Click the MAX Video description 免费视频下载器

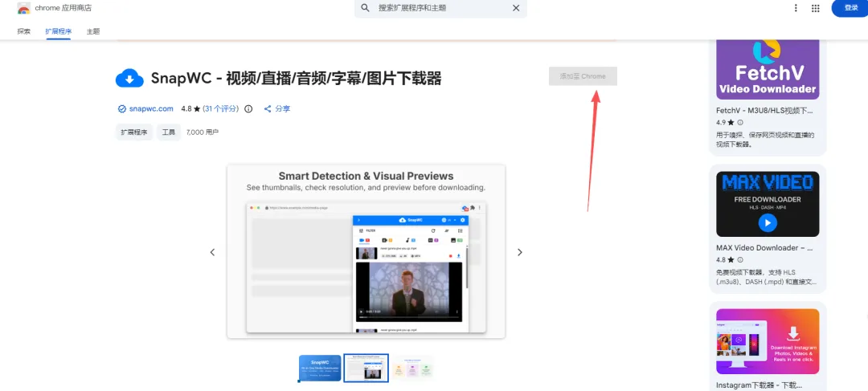[x=766, y=277]
